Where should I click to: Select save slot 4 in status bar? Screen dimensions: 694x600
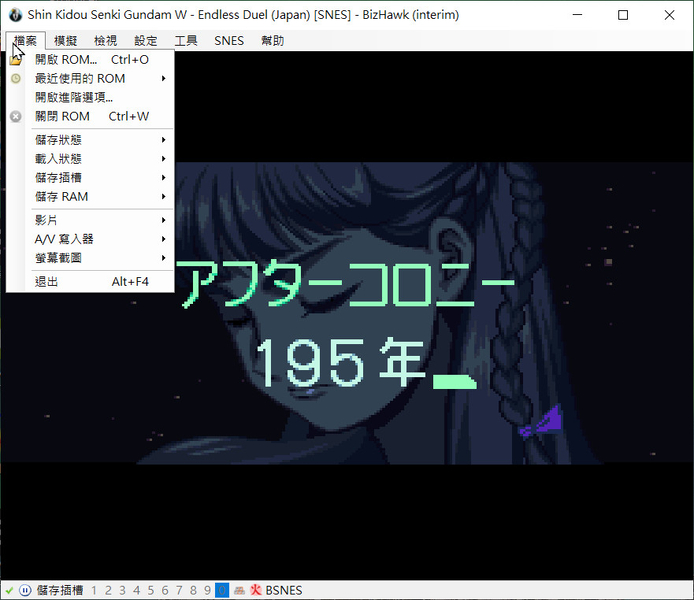[x=137, y=590]
